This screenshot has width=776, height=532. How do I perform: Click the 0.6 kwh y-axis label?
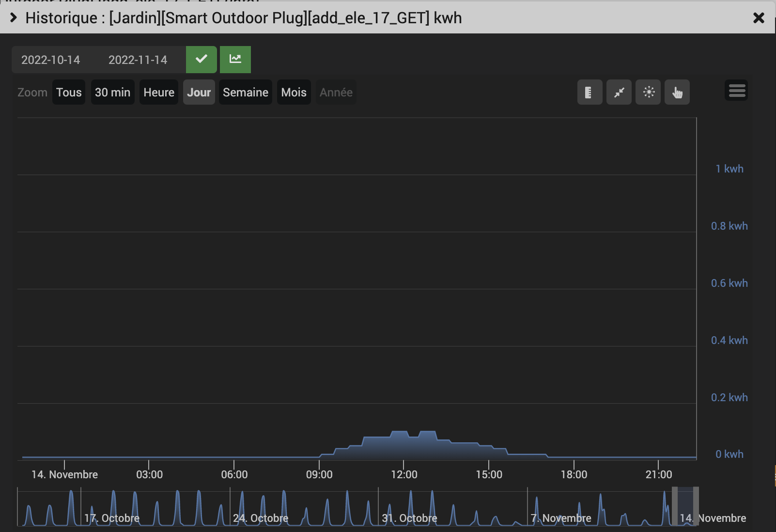pyautogui.click(x=729, y=283)
